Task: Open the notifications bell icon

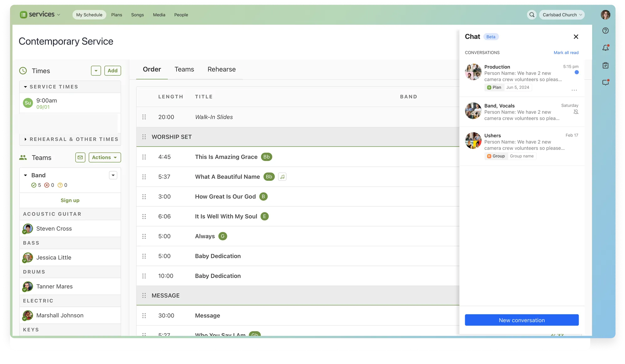Action: tap(606, 48)
